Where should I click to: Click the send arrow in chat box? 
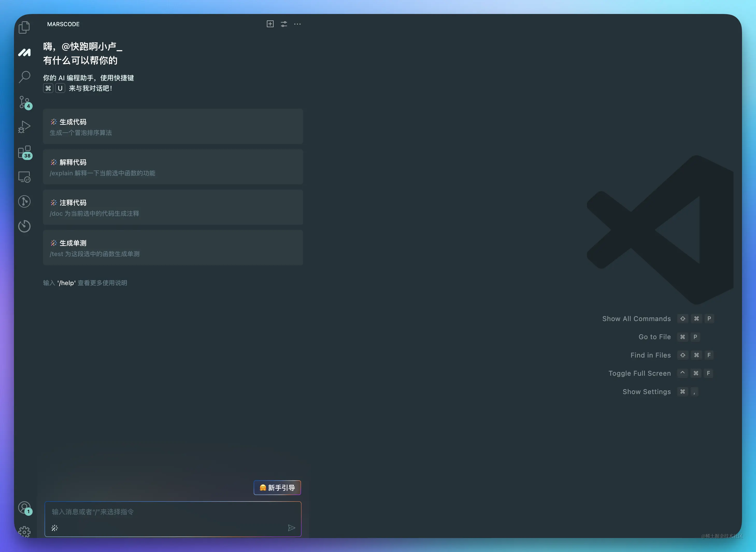tap(291, 528)
